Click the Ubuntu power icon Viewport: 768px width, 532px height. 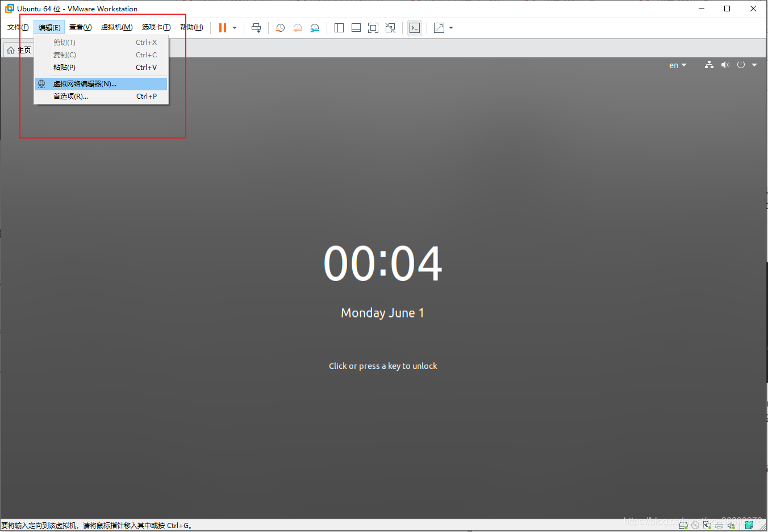point(741,65)
